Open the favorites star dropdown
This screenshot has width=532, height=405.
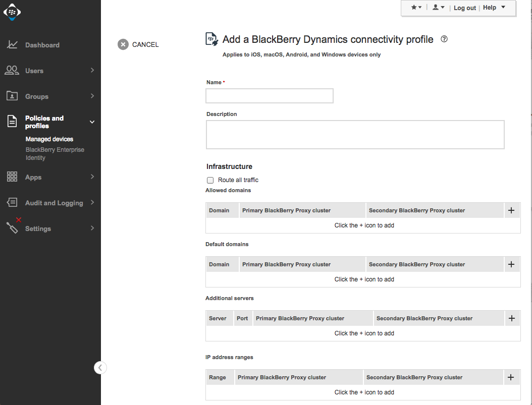tap(416, 8)
